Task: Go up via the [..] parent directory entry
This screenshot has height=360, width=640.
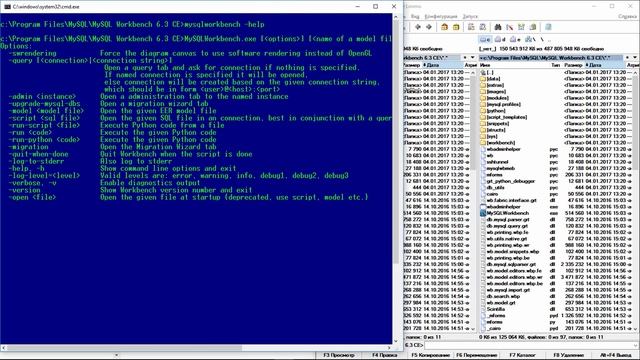Action: pos(490,72)
